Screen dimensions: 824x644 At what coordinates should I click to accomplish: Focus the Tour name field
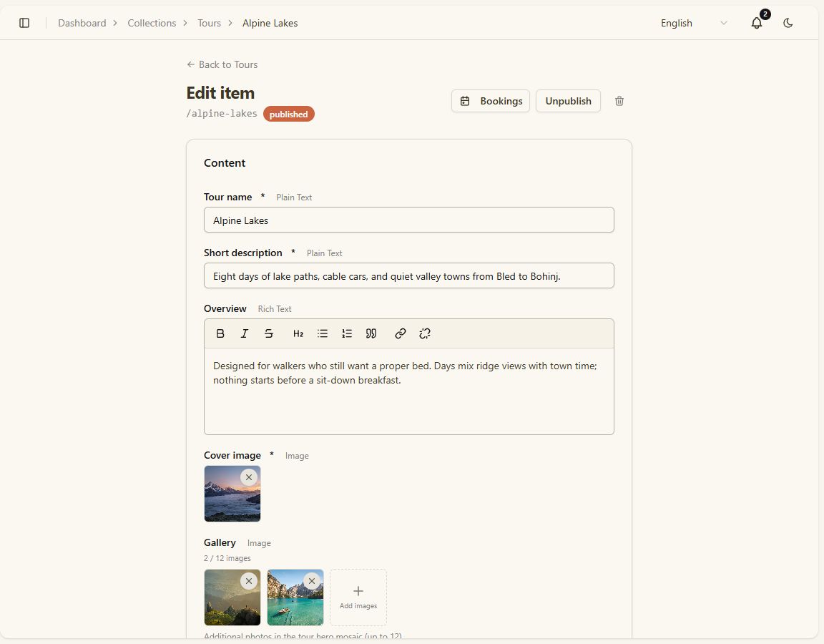coord(409,220)
